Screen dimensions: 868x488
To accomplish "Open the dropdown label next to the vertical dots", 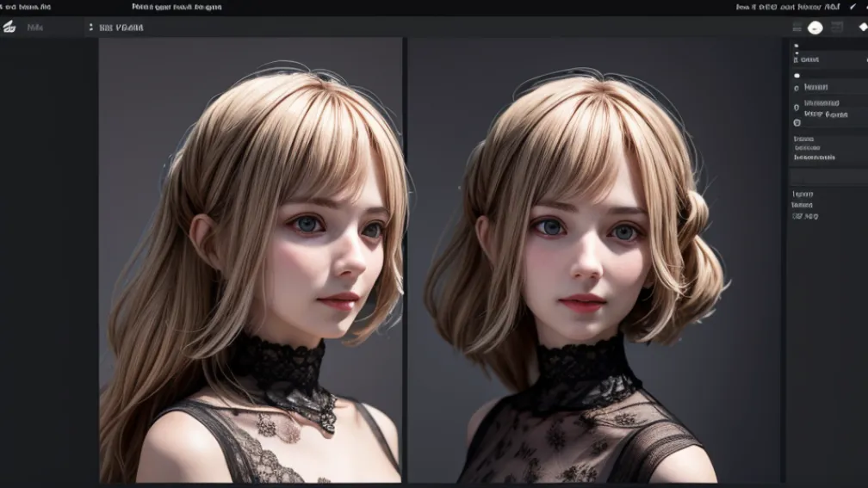I will (121, 28).
